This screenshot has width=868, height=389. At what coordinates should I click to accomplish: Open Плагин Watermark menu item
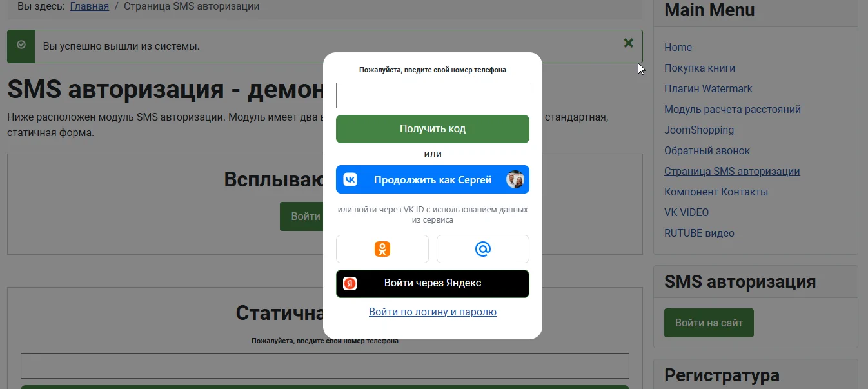(708, 88)
